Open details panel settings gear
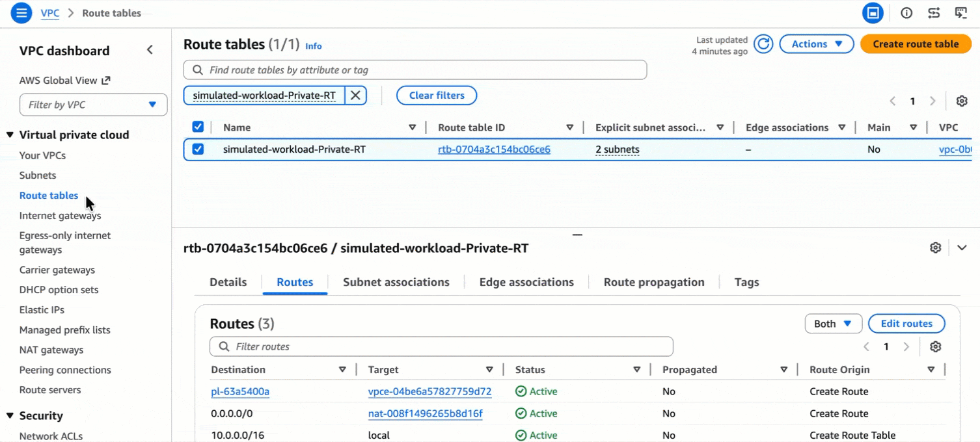This screenshot has width=980, height=442. click(936, 248)
